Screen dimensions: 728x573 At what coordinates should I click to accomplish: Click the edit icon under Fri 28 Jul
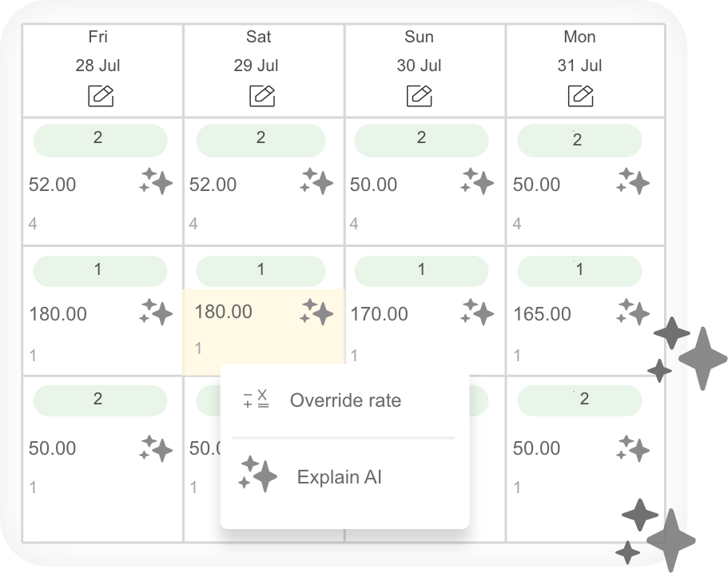[101, 96]
